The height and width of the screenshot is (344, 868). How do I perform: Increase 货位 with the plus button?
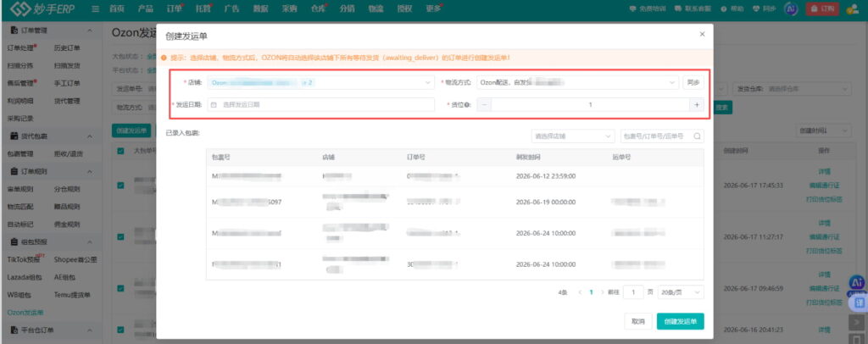697,104
